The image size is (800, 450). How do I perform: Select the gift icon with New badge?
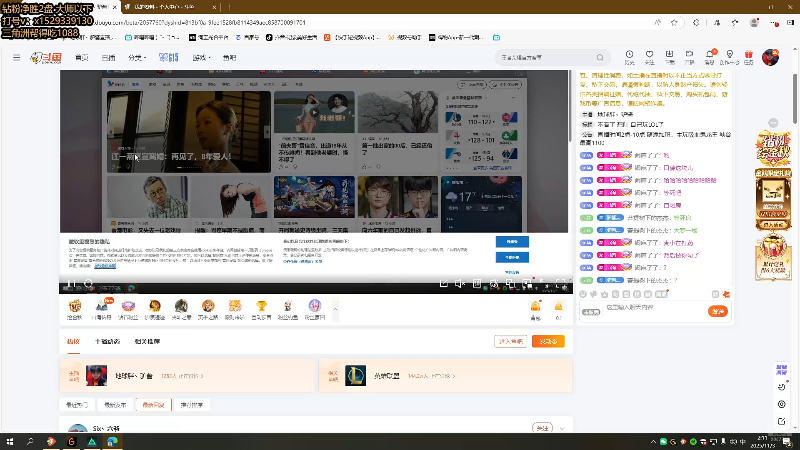[102, 306]
